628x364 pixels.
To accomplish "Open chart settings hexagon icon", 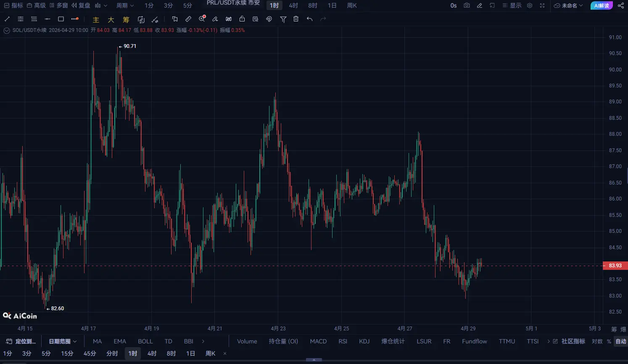I will [530, 5].
